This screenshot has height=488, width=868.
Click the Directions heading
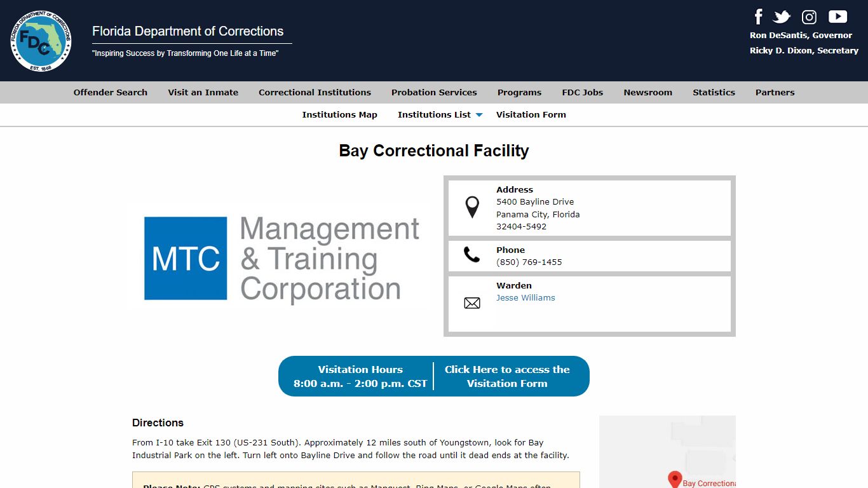tap(158, 423)
